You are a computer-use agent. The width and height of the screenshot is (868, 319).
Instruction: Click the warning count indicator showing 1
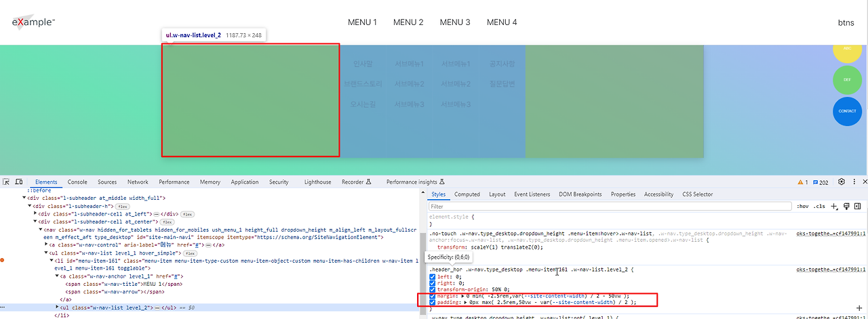tap(802, 182)
